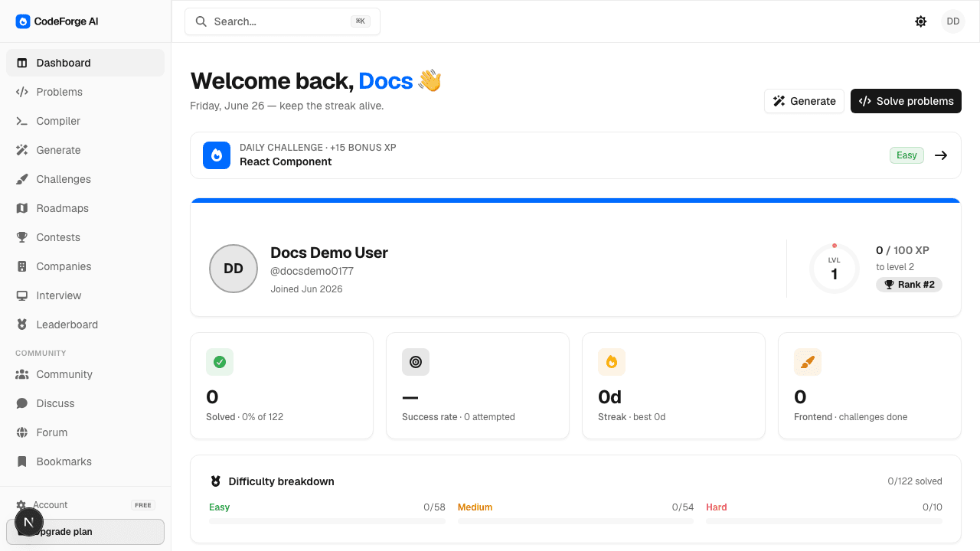Open daily challenge with the arrow icon
The width and height of the screenshot is (980, 551).
pyautogui.click(x=942, y=155)
